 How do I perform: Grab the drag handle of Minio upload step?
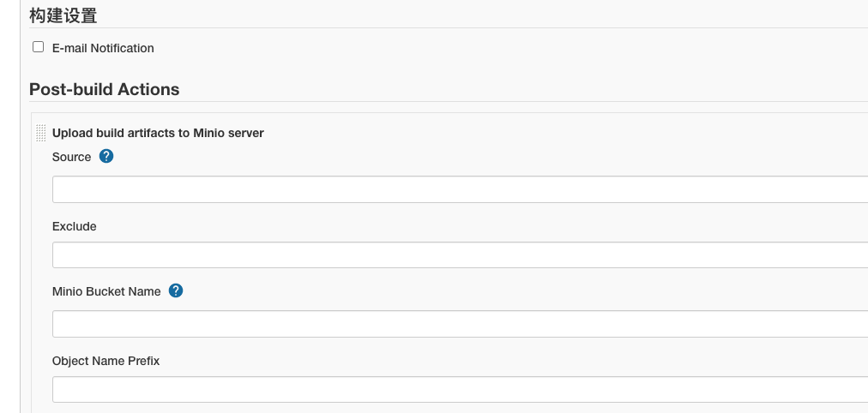(x=41, y=133)
